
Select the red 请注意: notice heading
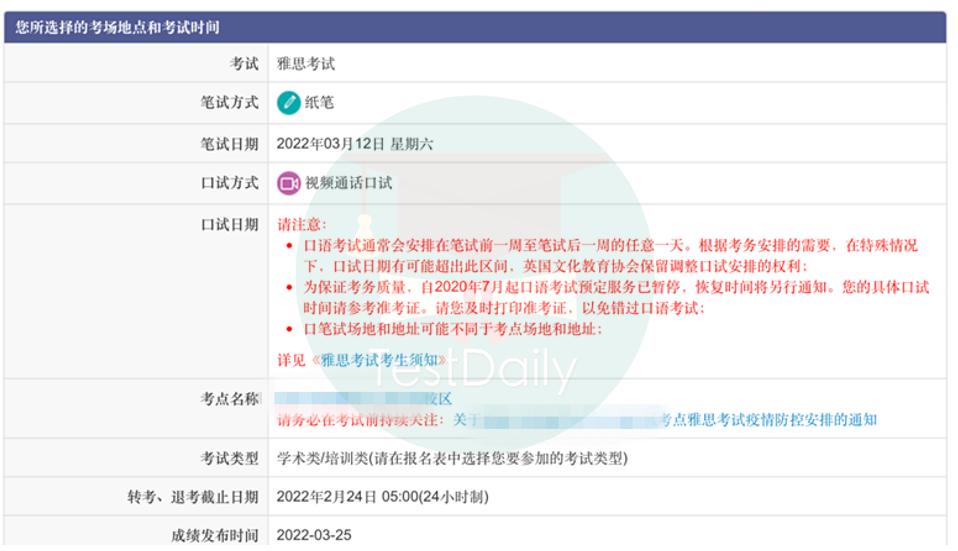click(x=302, y=225)
